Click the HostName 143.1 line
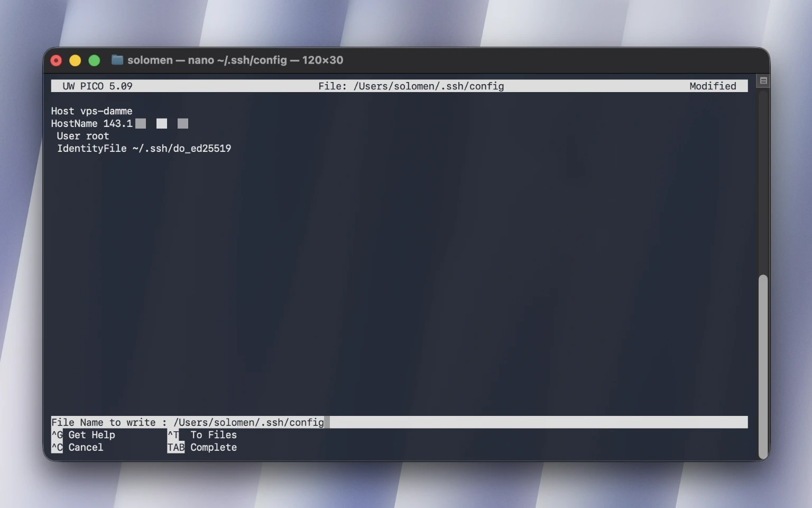Image resolution: width=812 pixels, height=508 pixels. (119, 124)
